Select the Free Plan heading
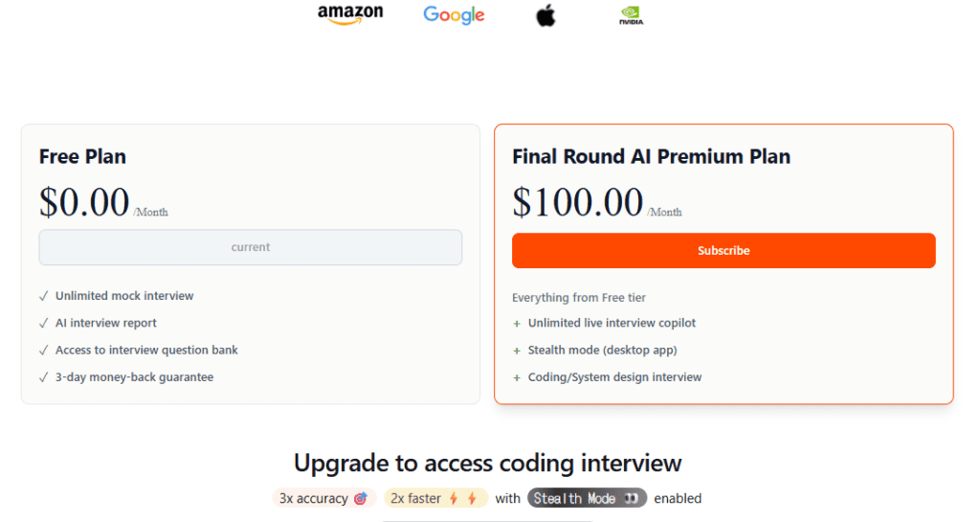Viewport: 980px width, 522px height. point(82,156)
